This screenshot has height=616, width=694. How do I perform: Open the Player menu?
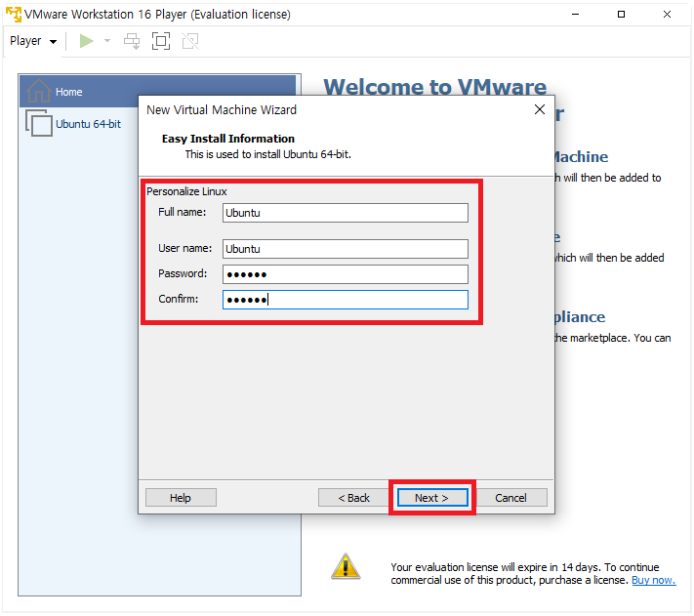point(33,41)
